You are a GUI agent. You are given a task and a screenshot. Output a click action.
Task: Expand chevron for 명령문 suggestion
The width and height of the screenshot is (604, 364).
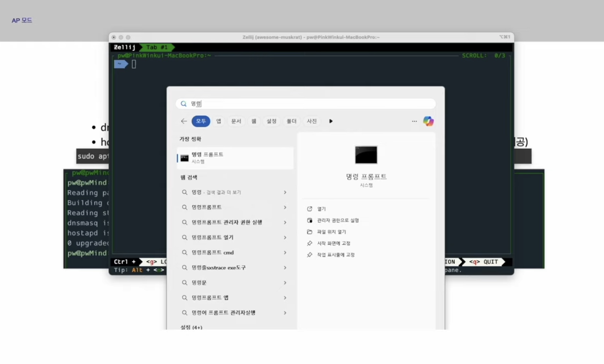(285, 282)
